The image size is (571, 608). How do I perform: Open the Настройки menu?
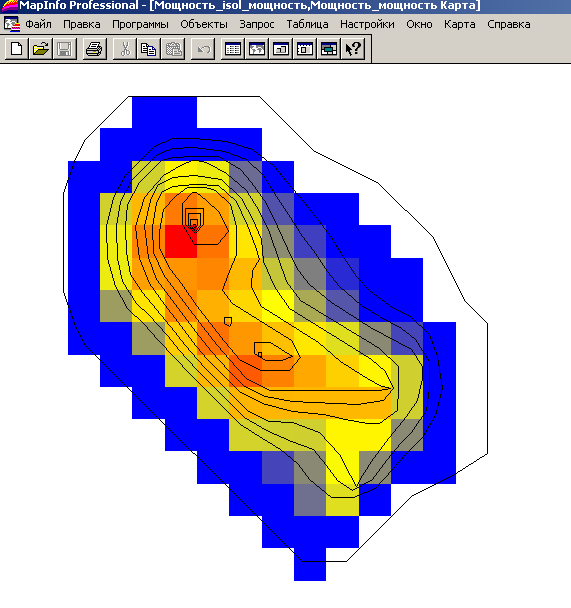click(x=367, y=24)
